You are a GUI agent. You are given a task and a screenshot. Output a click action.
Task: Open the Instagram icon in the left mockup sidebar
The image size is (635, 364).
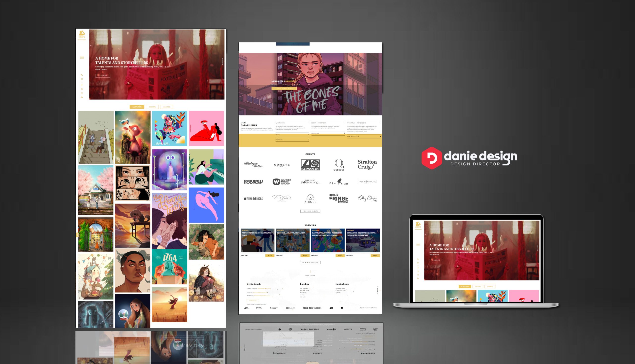click(x=82, y=93)
